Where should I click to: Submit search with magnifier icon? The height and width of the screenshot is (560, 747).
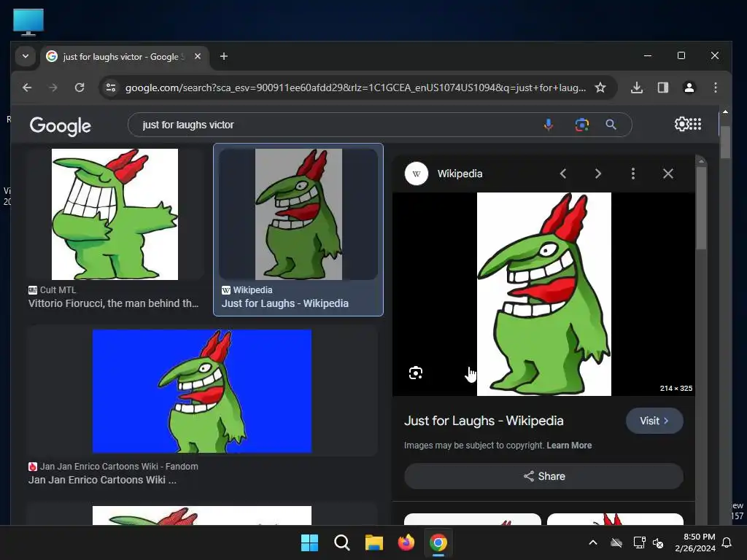tap(611, 125)
